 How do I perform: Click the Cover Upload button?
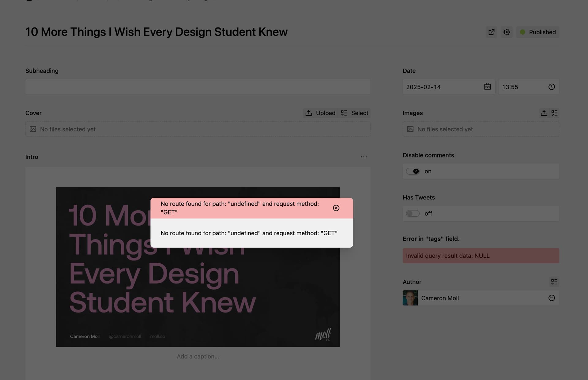pyautogui.click(x=320, y=113)
